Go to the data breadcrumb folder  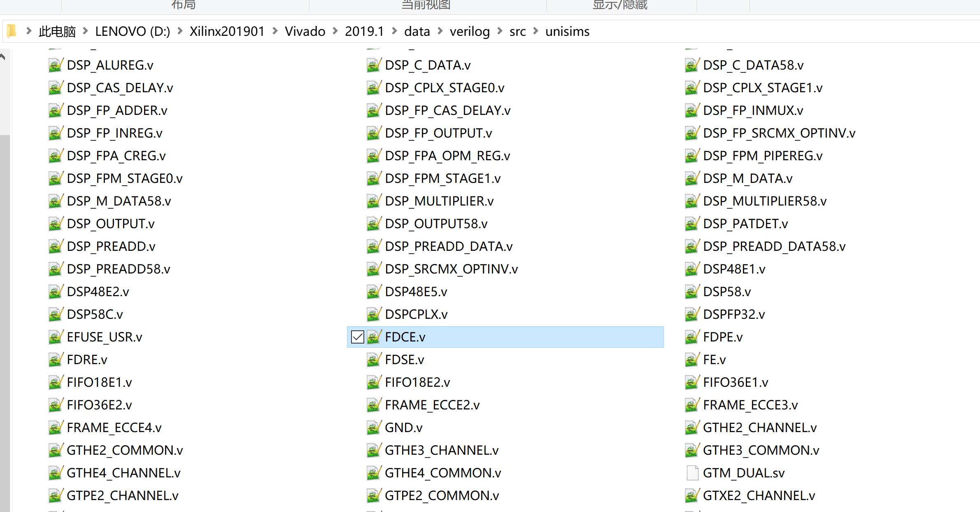[417, 31]
